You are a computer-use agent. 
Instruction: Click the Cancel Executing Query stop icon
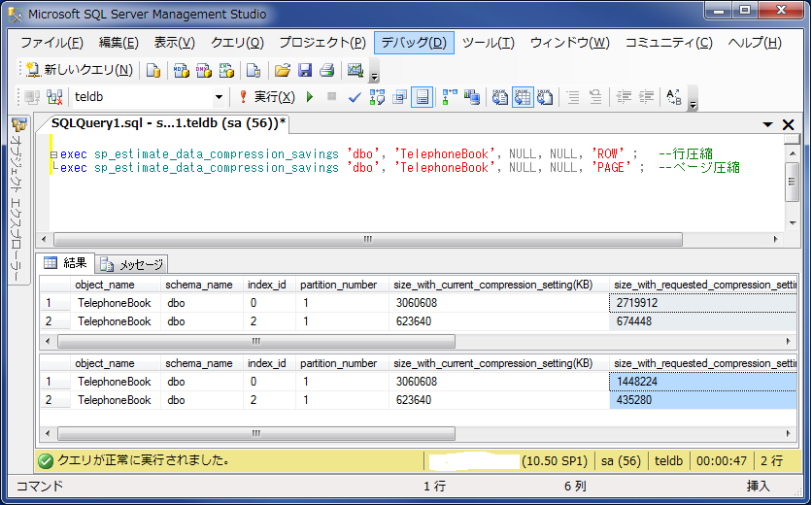coord(332,96)
